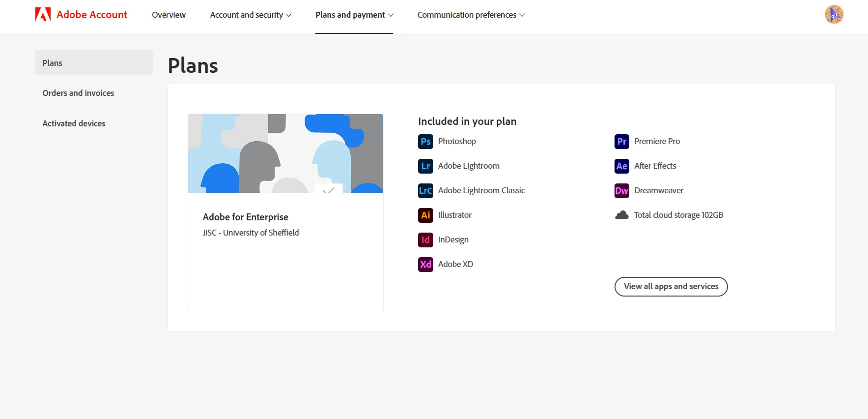Expand Account and security chevron
Image resolution: width=868 pixels, height=419 pixels.
pos(289,15)
